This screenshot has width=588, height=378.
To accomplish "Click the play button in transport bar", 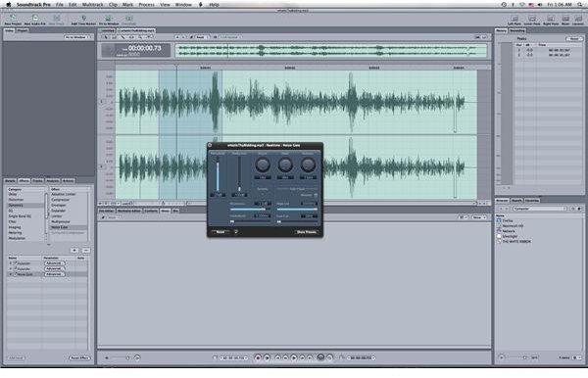I will tap(294, 357).
